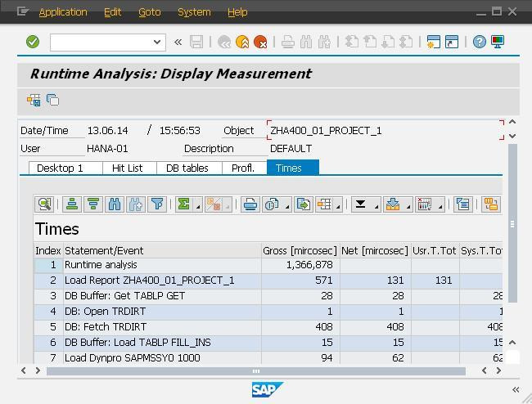Click the Net [mircosec] column header
The image size is (532, 404).
375,251
